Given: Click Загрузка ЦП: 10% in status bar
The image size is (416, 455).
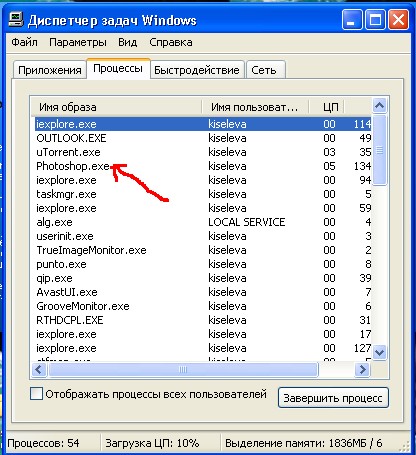Looking at the screenshot, I should [152, 443].
